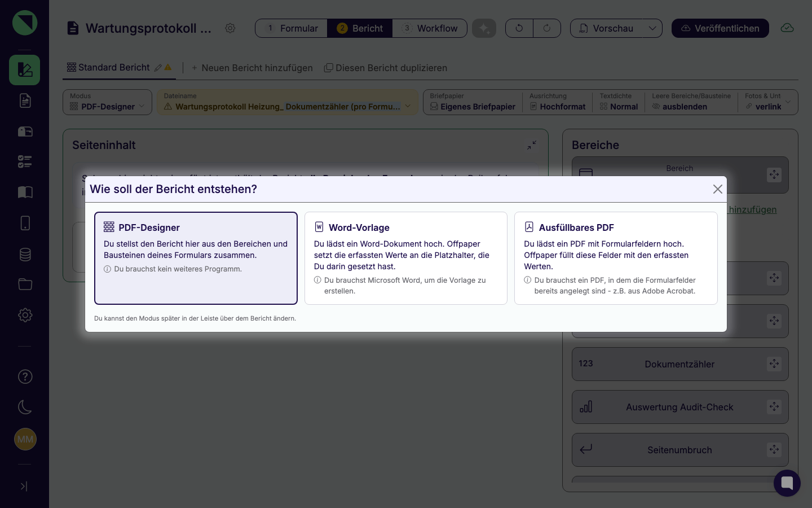Open the Vorschau preview
This screenshot has height=508, width=812.
coord(606,28)
